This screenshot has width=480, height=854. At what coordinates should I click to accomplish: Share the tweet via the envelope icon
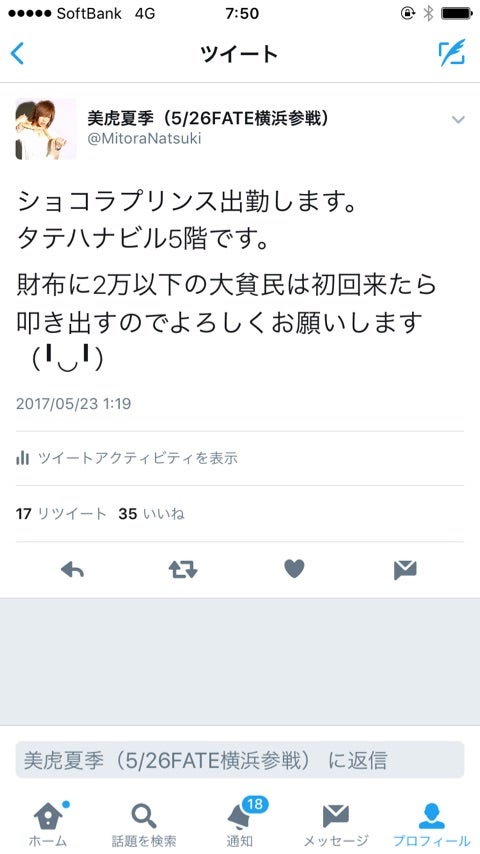[405, 570]
